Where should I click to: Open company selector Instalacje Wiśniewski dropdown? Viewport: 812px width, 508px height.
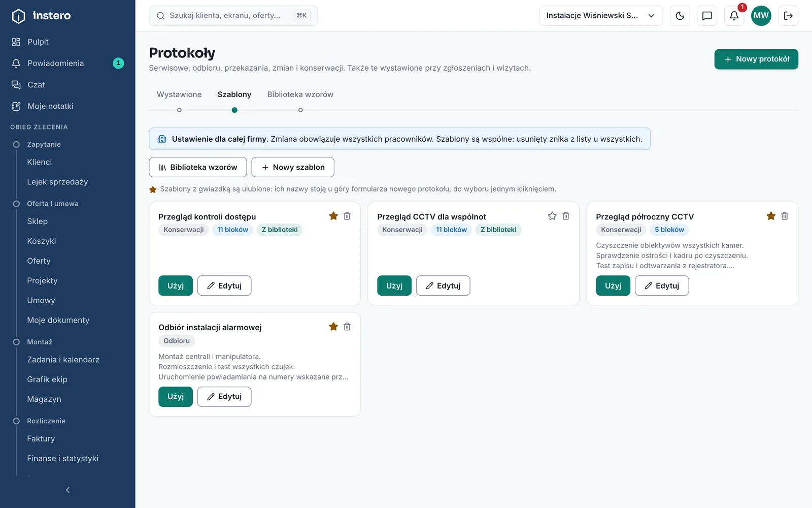tap(601, 16)
